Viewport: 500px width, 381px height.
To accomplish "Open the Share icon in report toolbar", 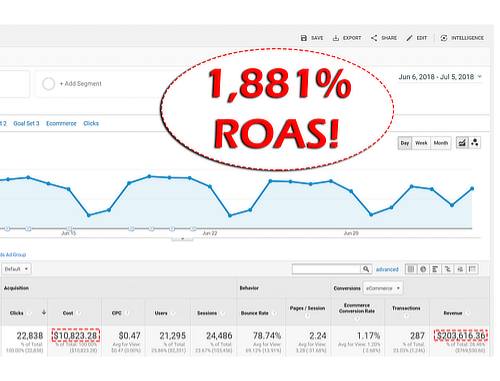I will [374, 38].
